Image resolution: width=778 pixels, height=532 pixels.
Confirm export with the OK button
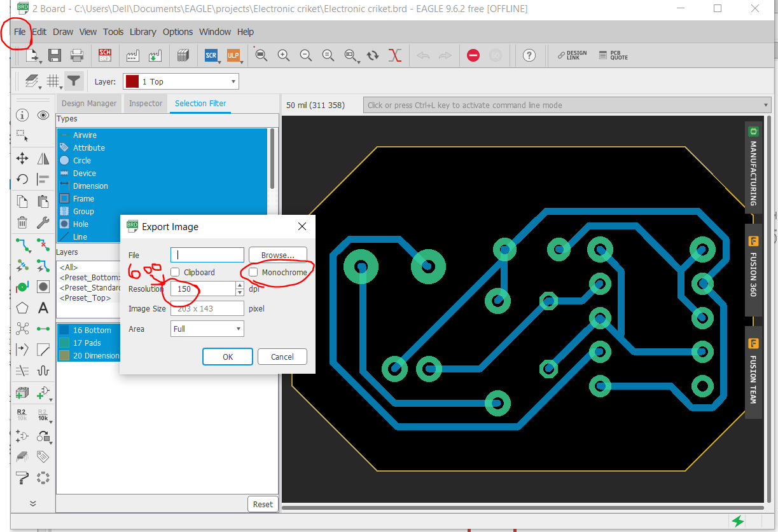click(228, 357)
